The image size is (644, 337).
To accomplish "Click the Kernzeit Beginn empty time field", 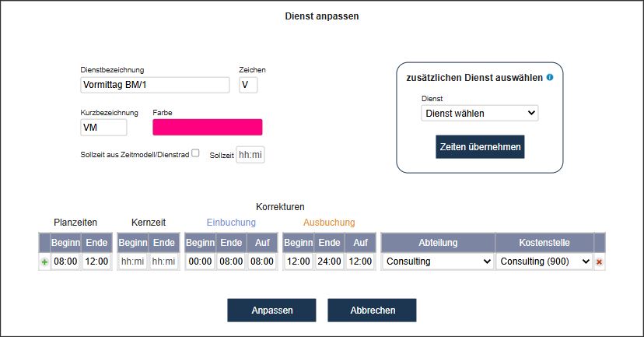I will 133,262.
